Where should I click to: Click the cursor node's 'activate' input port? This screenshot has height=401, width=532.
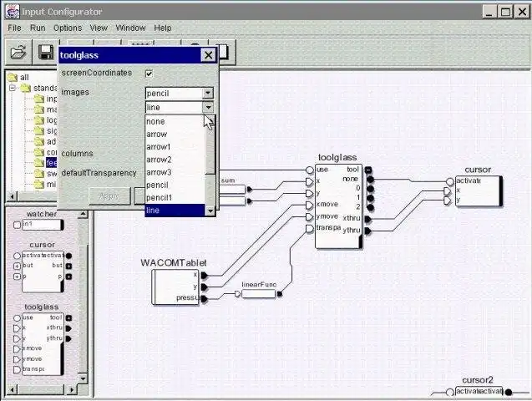pyautogui.click(x=450, y=182)
